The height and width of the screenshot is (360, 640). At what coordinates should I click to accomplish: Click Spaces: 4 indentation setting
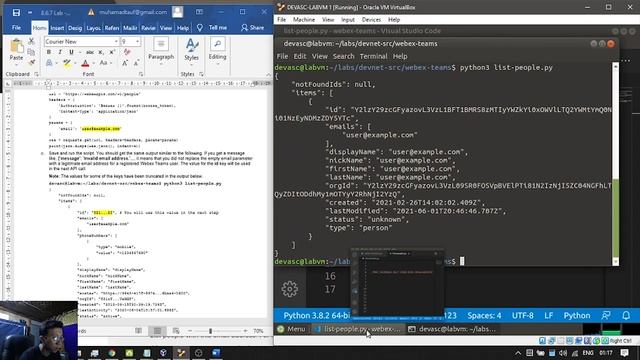484,316
